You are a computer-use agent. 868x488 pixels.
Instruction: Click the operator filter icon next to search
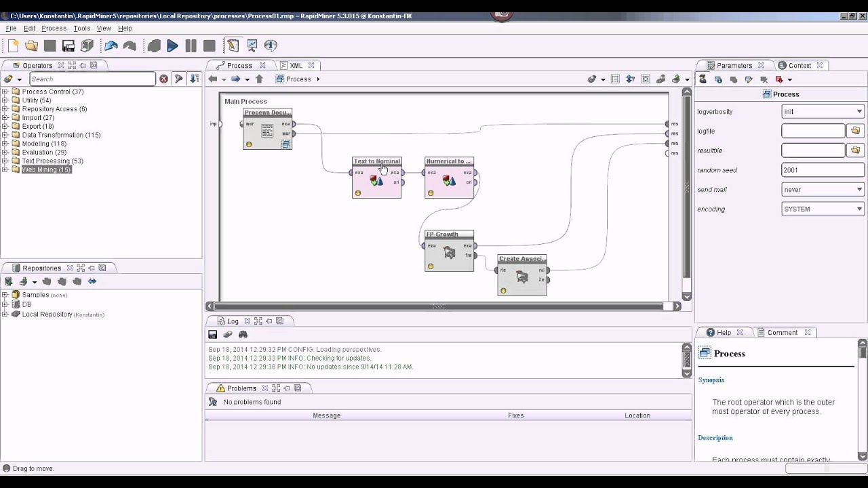pyautogui.click(x=179, y=79)
